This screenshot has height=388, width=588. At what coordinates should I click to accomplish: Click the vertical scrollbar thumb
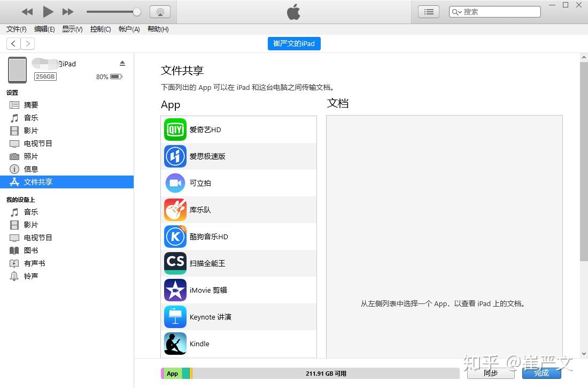[x=584, y=162]
